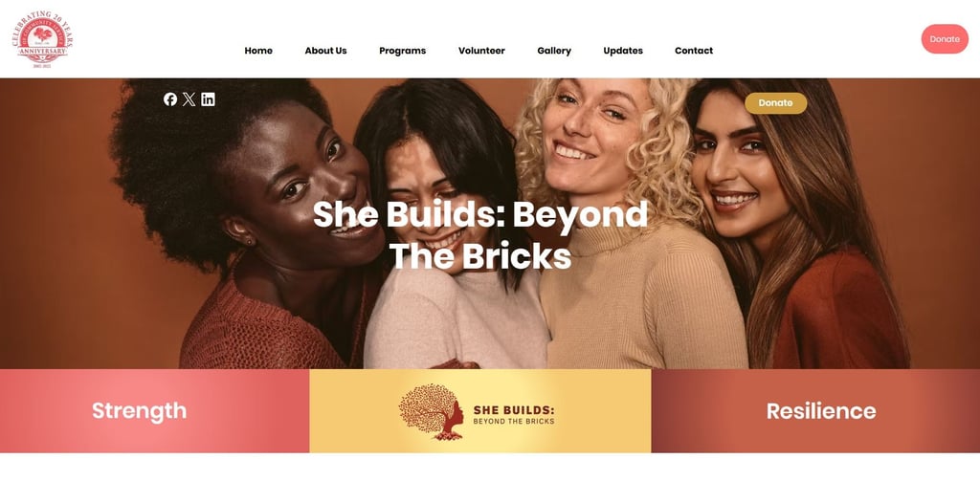
Task: Select the Resilience banner block
Action: coord(815,410)
